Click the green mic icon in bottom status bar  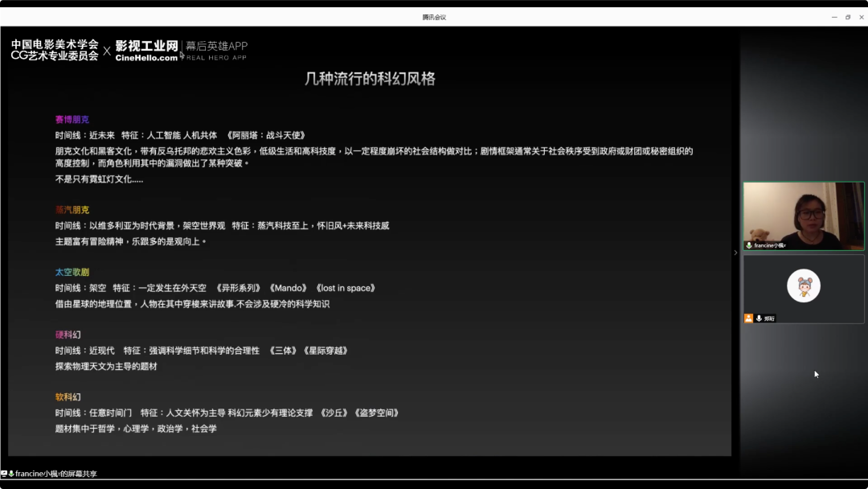coord(11,474)
